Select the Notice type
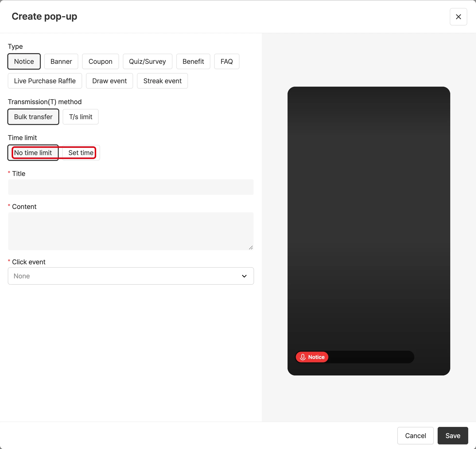Screen dimensions: 476x449 coord(24,61)
